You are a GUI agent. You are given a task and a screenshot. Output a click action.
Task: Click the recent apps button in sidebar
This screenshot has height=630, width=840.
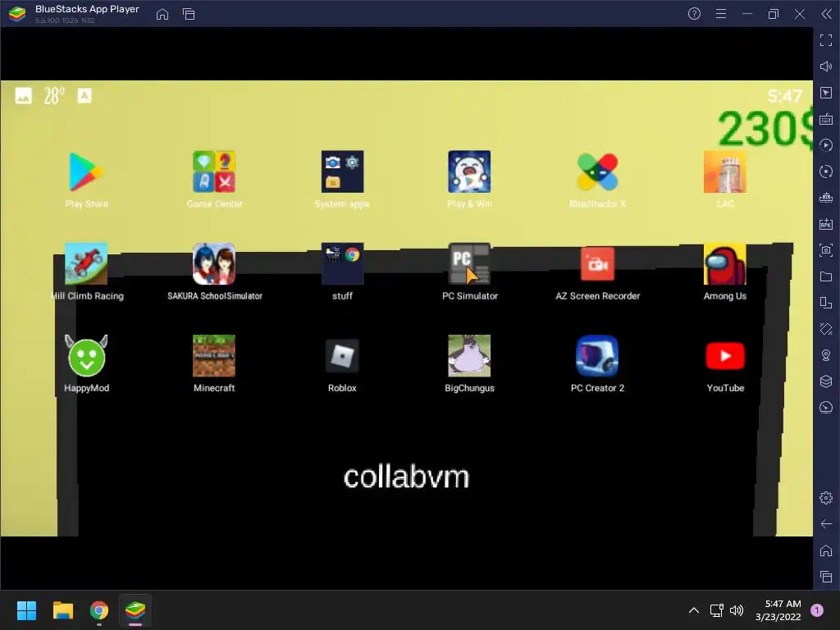tap(826, 577)
